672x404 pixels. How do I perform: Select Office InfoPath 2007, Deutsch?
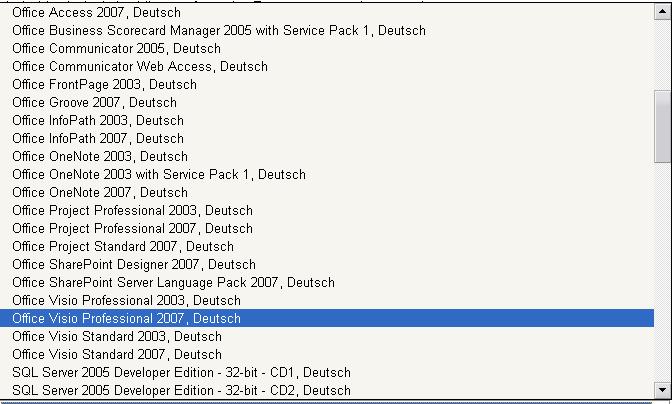click(327, 138)
